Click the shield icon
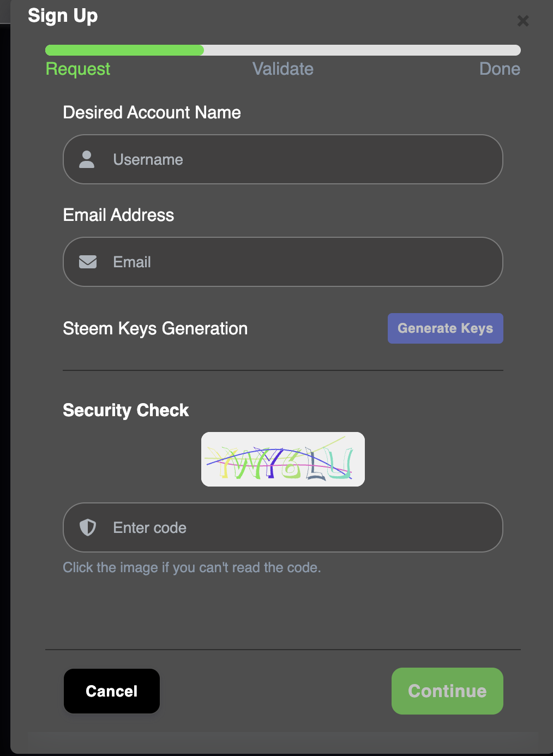Image resolution: width=553 pixels, height=756 pixels. 88,527
